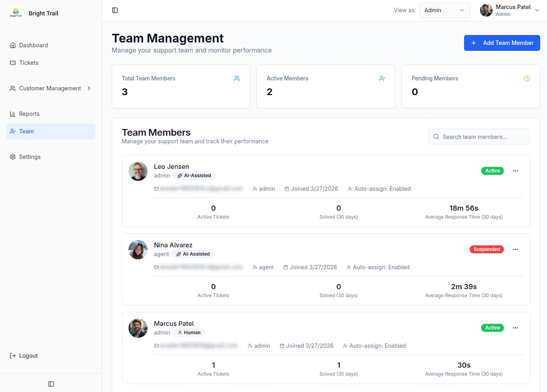Click Leo Jensen's avatar photo
The image size is (547, 392).
[138, 171]
